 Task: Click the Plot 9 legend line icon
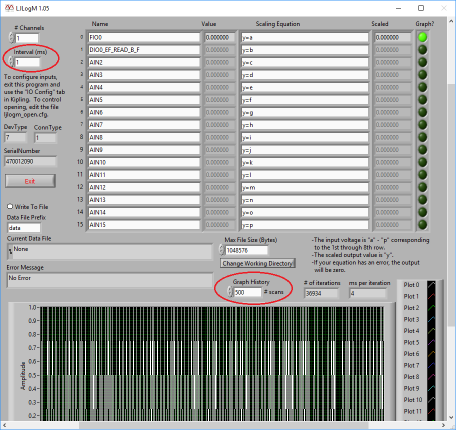tap(431, 388)
